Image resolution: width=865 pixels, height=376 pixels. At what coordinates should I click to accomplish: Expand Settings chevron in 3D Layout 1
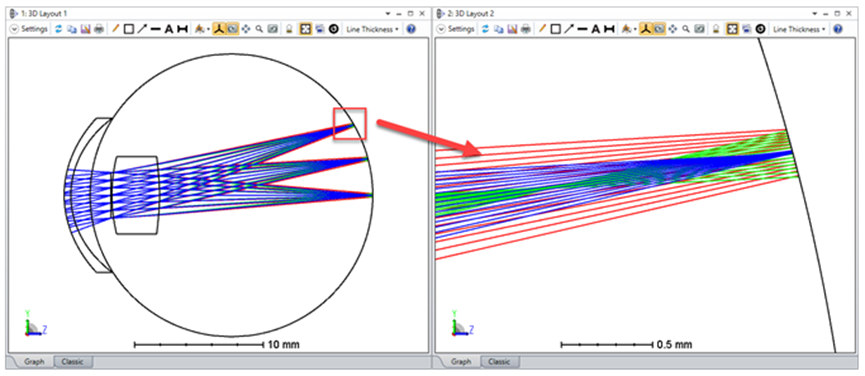click(14, 29)
